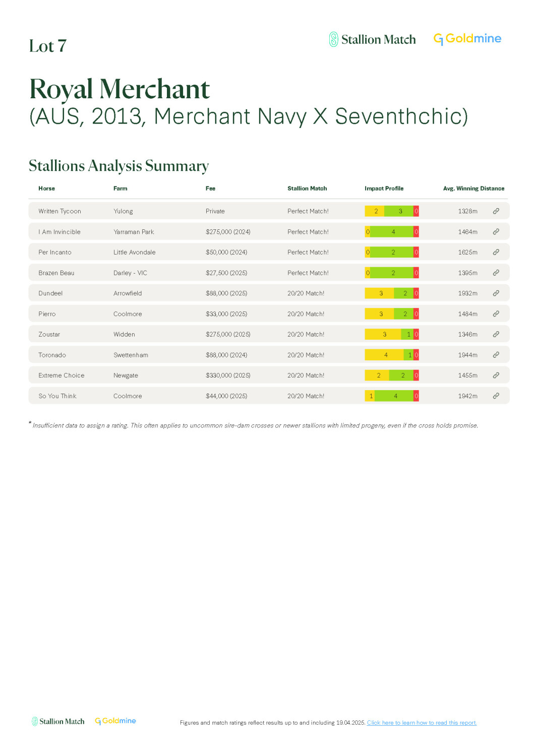Click the footer Goldmine logo
The image size is (535, 756).
[115, 721]
